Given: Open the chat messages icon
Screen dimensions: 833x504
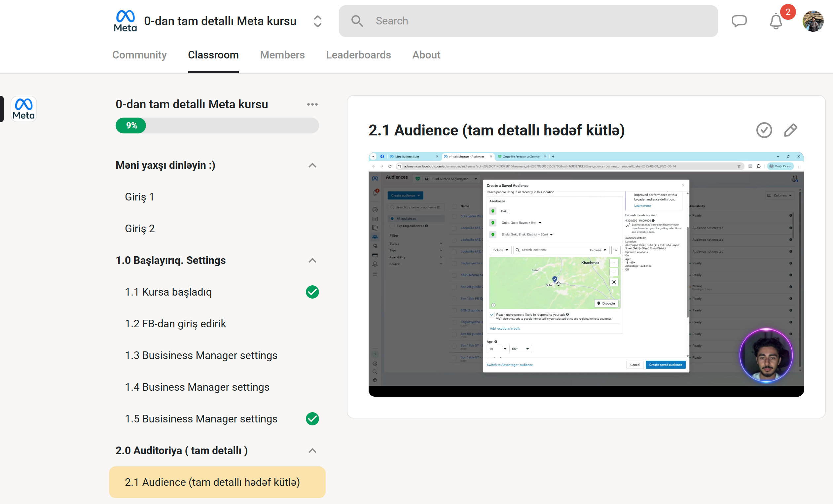Looking at the screenshot, I should pyautogui.click(x=739, y=21).
